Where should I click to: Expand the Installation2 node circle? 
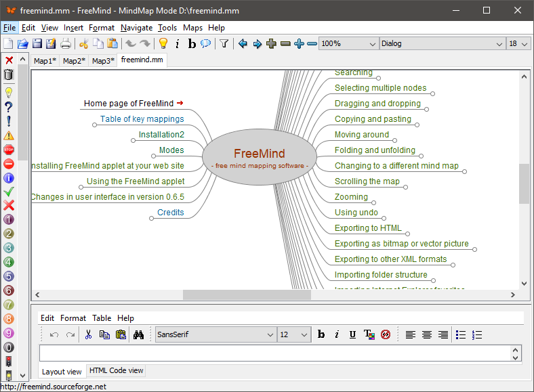click(x=133, y=141)
